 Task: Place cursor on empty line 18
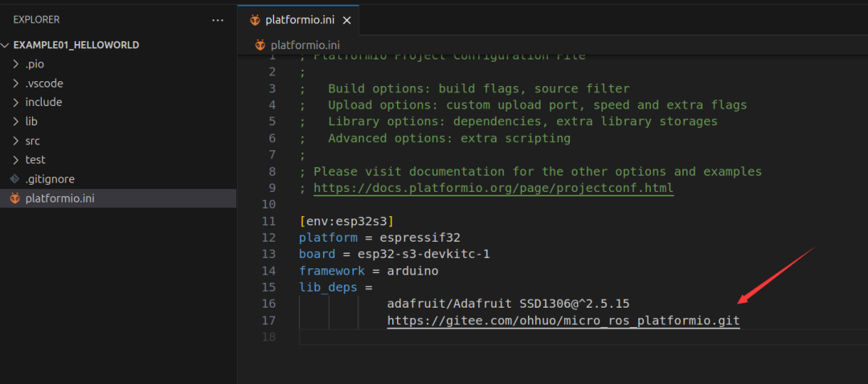point(583,337)
